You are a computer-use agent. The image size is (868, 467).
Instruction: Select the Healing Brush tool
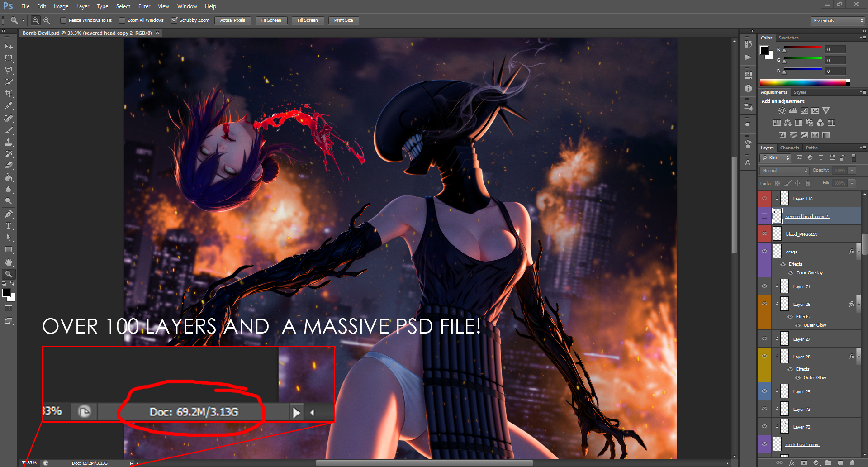click(x=9, y=119)
